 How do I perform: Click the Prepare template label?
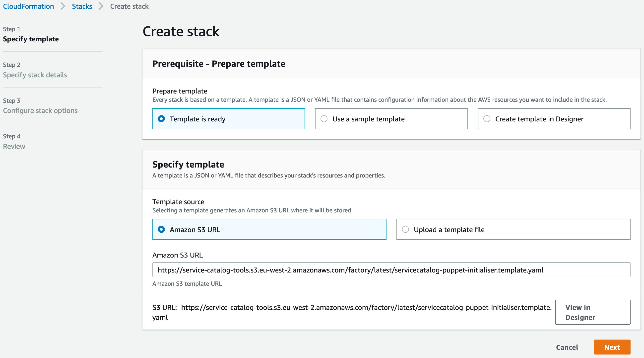coord(180,91)
